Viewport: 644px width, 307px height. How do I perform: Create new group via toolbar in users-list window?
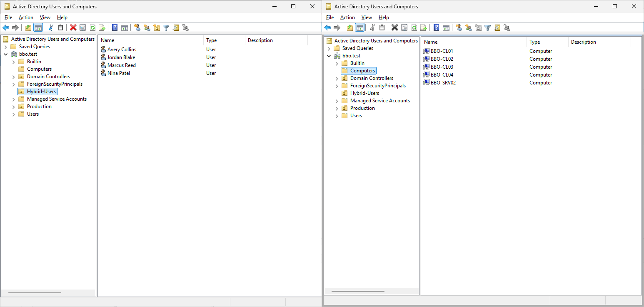coord(147,27)
